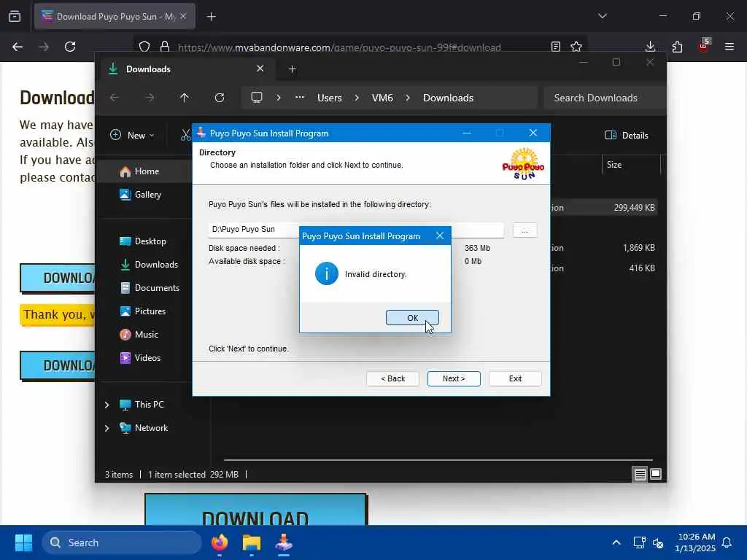This screenshot has height=560, width=747.
Task: Click VM6 in the breadcrumb path
Action: point(382,98)
